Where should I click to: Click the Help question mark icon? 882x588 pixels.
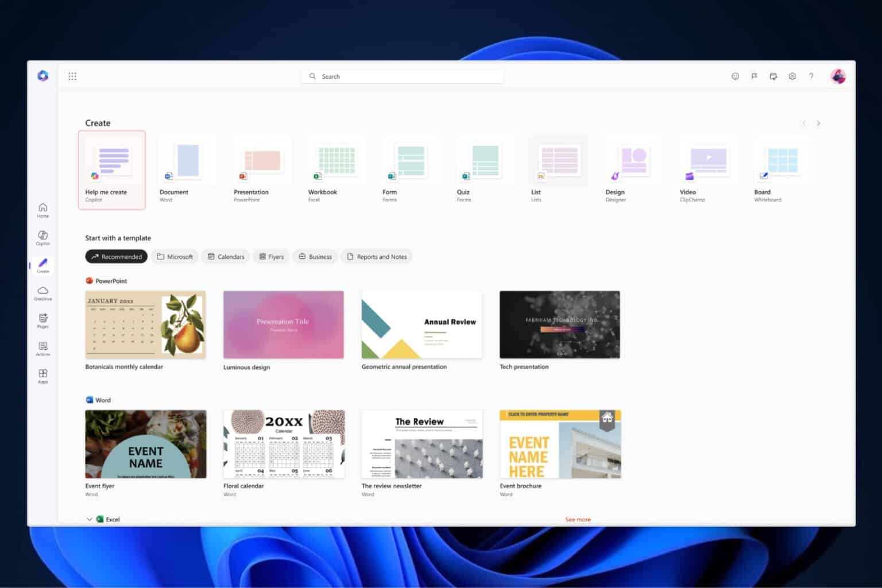click(x=811, y=76)
